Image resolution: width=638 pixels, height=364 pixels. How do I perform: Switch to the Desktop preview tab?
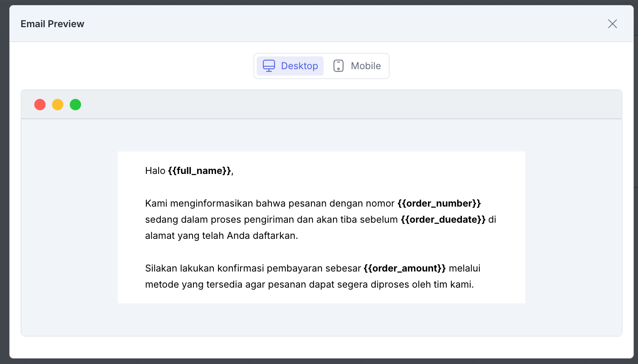pos(290,66)
